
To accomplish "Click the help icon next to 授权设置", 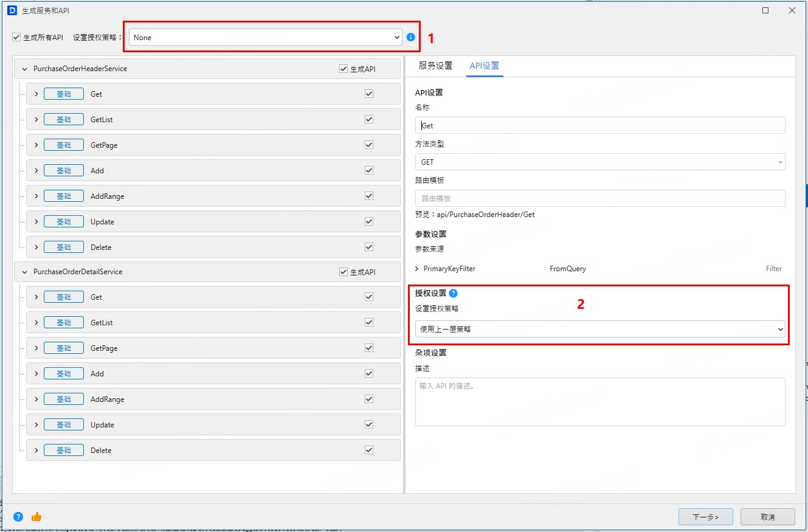I will pyautogui.click(x=453, y=293).
